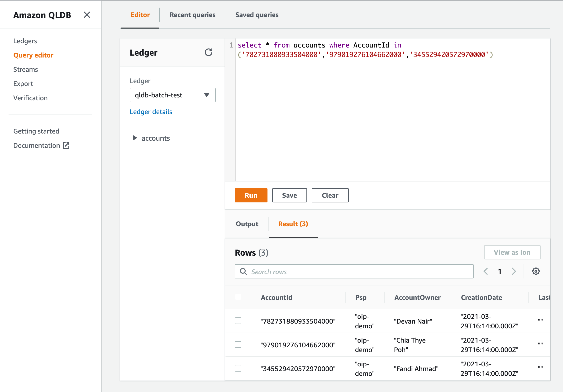The image size is (563, 392).
Task: Refresh the Ledger panel
Action: [x=208, y=52]
